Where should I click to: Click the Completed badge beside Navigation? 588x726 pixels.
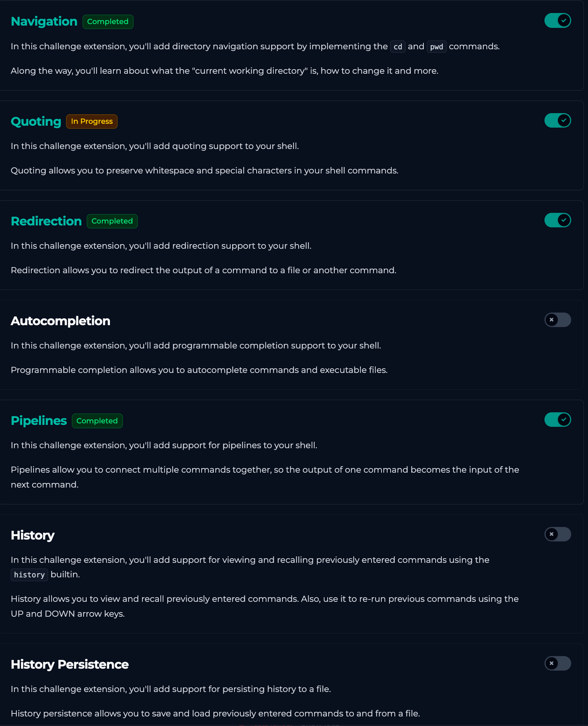click(x=108, y=22)
